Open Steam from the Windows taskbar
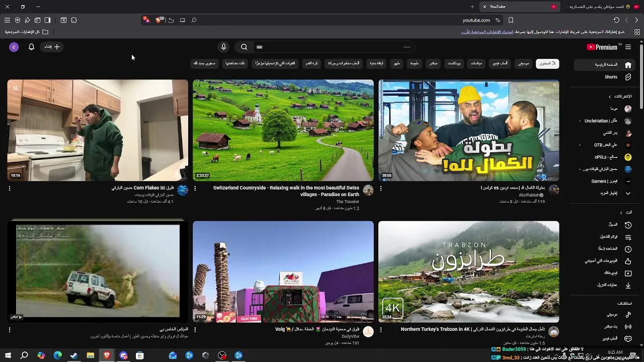This screenshot has width=644, height=362. point(74,355)
